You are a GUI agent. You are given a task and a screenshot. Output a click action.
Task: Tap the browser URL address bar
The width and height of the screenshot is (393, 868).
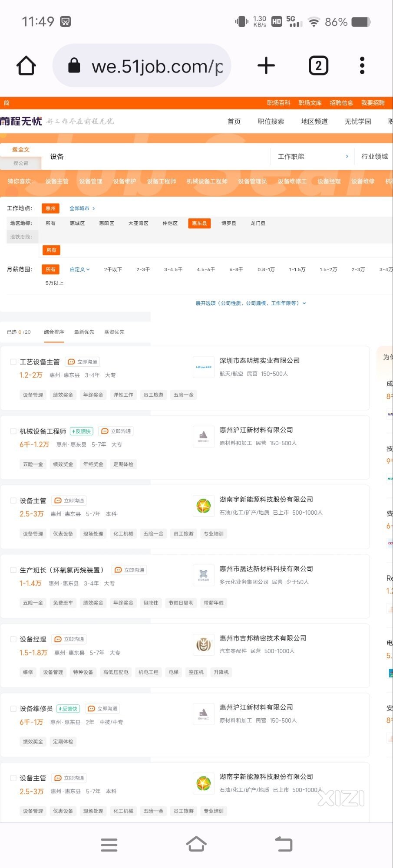point(142,66)
